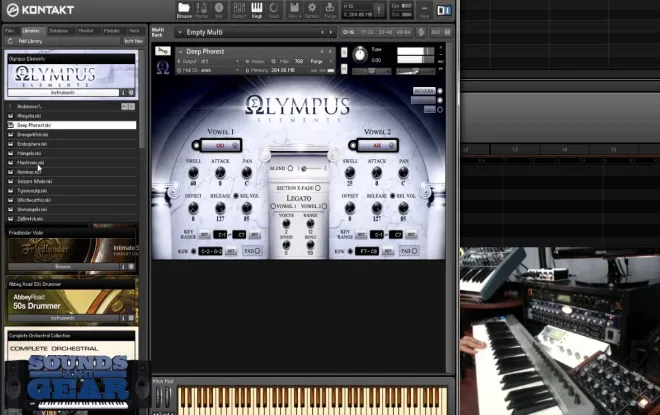Image resolution: width=660 pixels, height=415 pixels.
Task: Open the Midi Ch omni dropdown
Action: 208,70
